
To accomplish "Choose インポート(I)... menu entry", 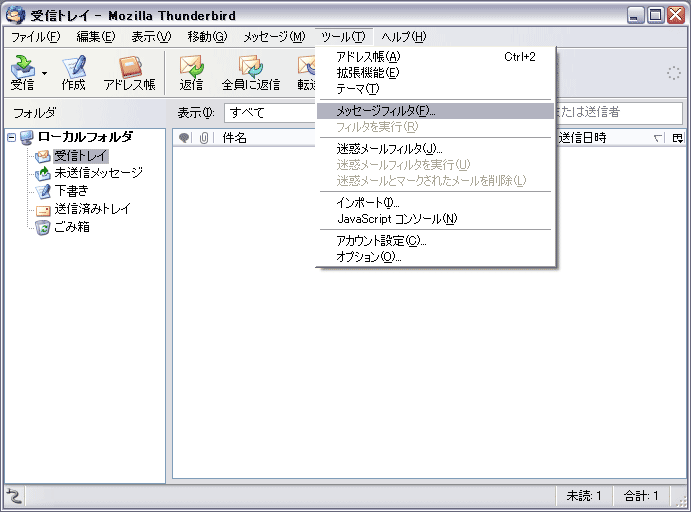I will pos(435,202).
